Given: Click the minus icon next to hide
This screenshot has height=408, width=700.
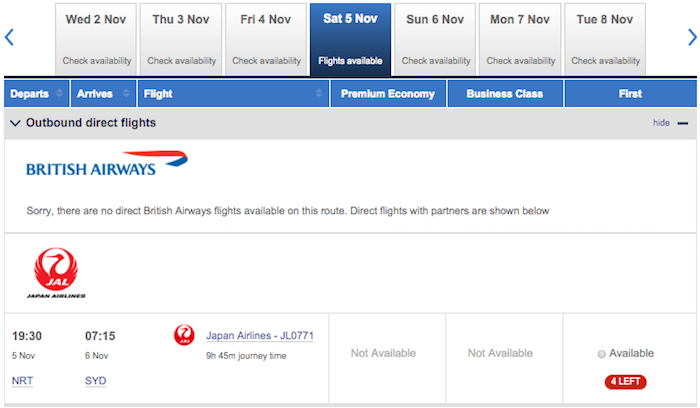Looking at the screenshot, I should 683,123.
